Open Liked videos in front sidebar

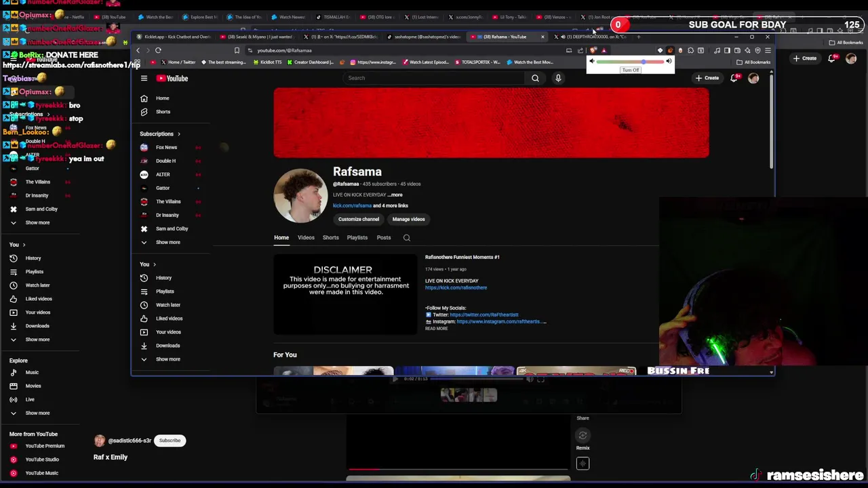pos(168,319)
